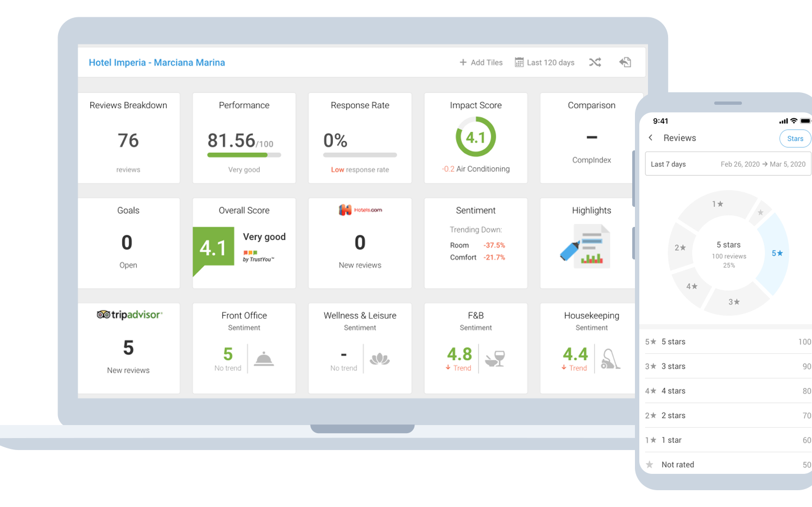Click the -0.2 Air Conditioning text
Screen dimensions: 812x507
pos(476,169)
